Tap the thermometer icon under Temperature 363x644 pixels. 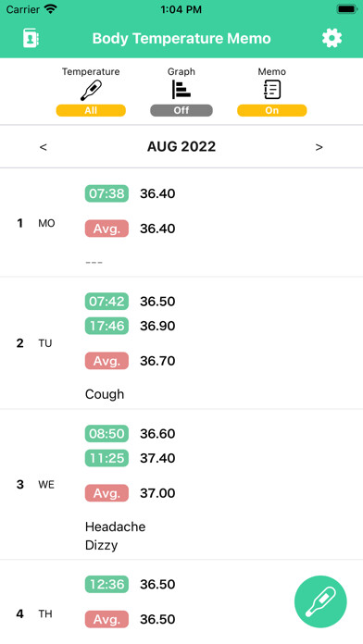91,91
